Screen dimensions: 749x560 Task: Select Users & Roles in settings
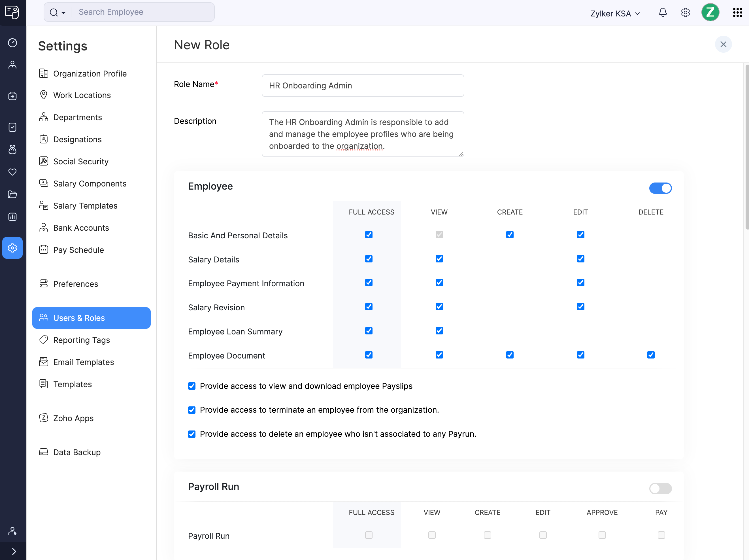(x=92, y=318)
